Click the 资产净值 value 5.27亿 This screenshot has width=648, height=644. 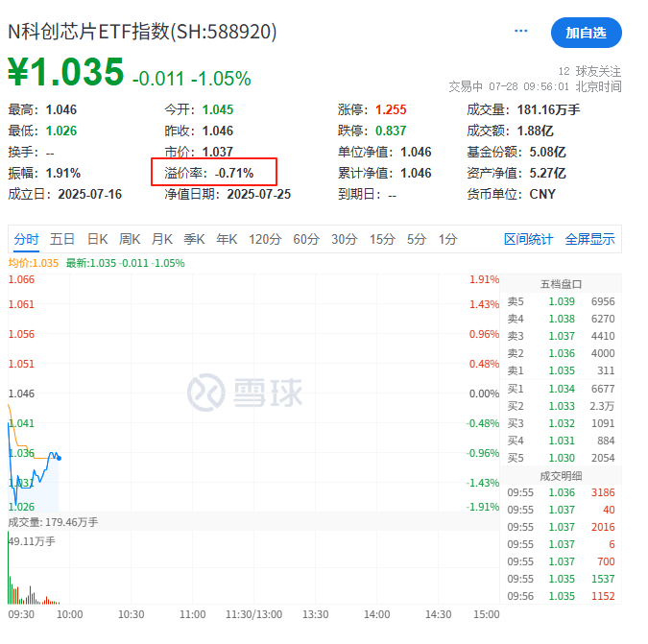547,173
